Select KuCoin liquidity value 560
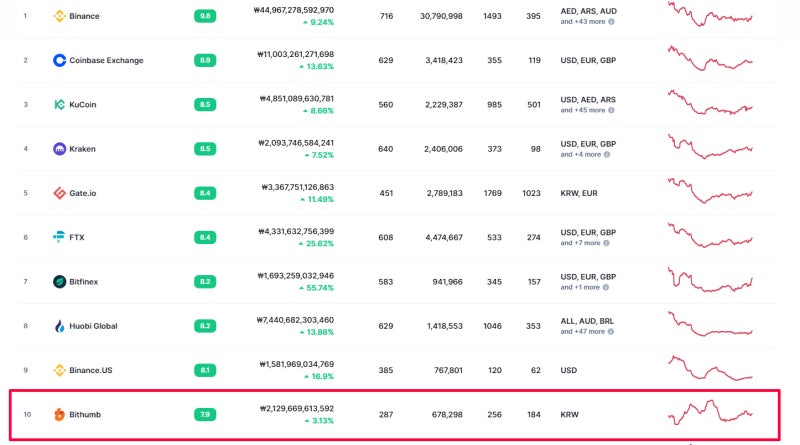Image resolution: width=800 pixels, height=445 pixels. [386, 105]
